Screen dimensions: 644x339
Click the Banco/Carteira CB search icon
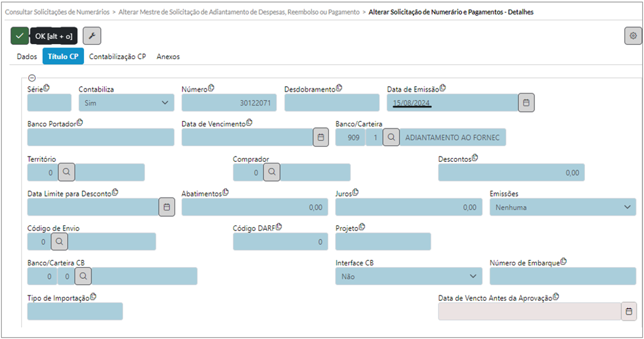(83, 277)
